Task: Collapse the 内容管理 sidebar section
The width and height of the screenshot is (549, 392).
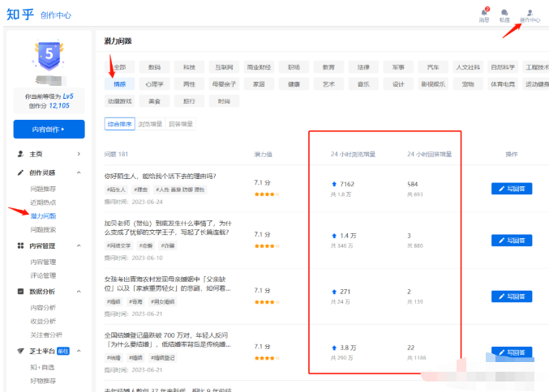Action: click(79, 245)
